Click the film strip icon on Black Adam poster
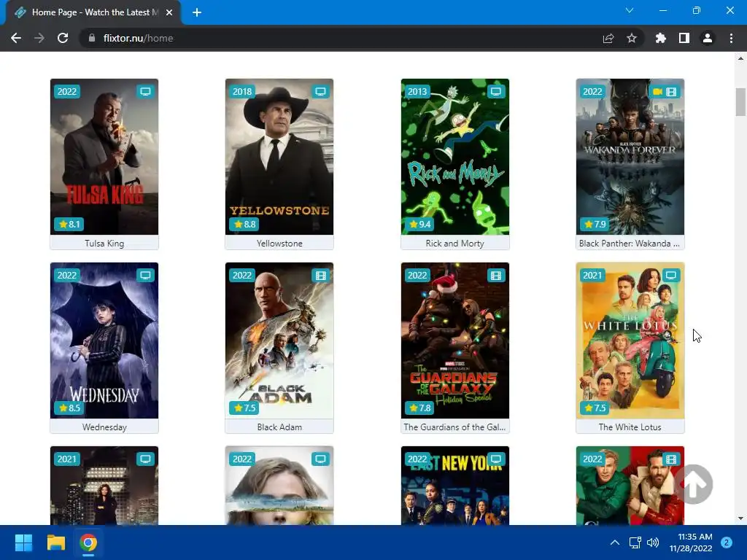 point(321,275)
